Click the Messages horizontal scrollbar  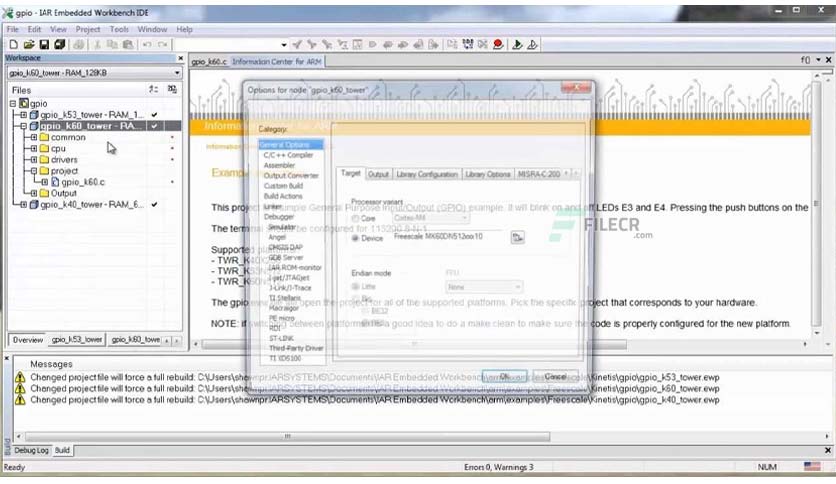(287, 437)
